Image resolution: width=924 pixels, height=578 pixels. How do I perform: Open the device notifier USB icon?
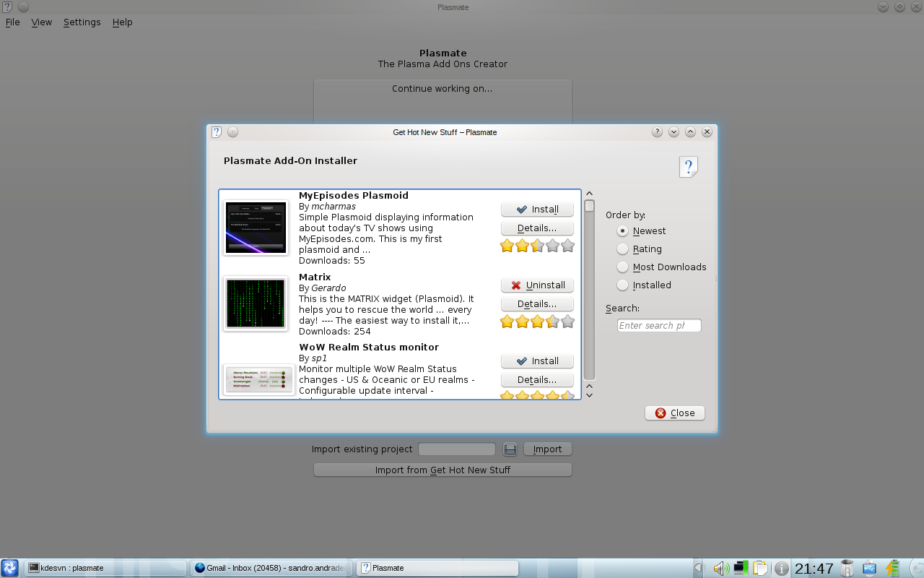(870, 569)
